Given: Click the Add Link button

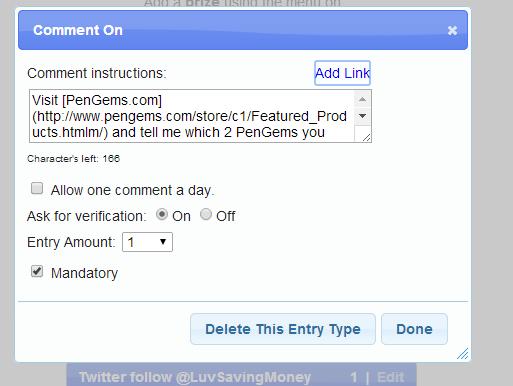Looking at the screenshot, I should 342,73.
